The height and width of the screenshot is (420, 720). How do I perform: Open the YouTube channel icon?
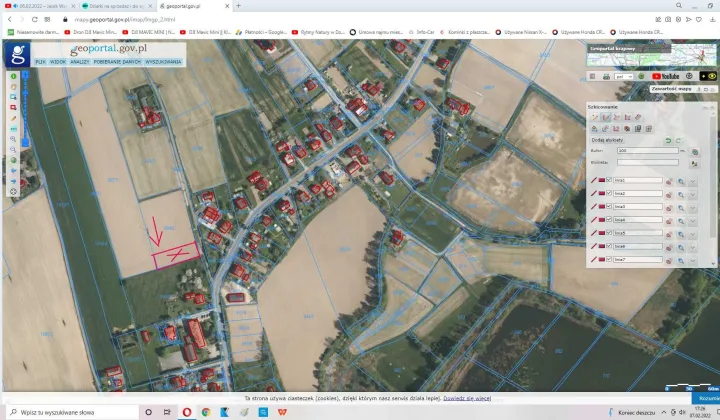665,76
